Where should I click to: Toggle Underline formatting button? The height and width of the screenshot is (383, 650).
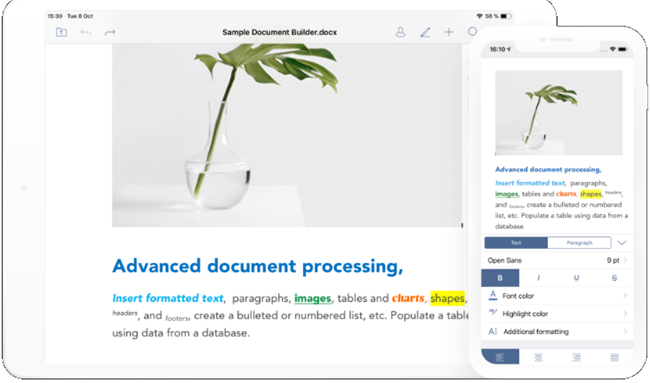(x=576, y=278)
